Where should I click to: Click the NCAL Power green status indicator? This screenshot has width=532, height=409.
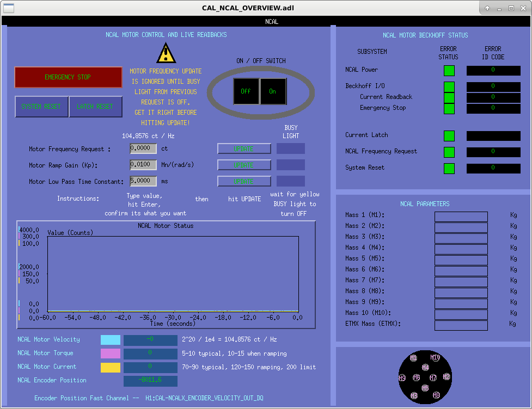tap(449, 71)
